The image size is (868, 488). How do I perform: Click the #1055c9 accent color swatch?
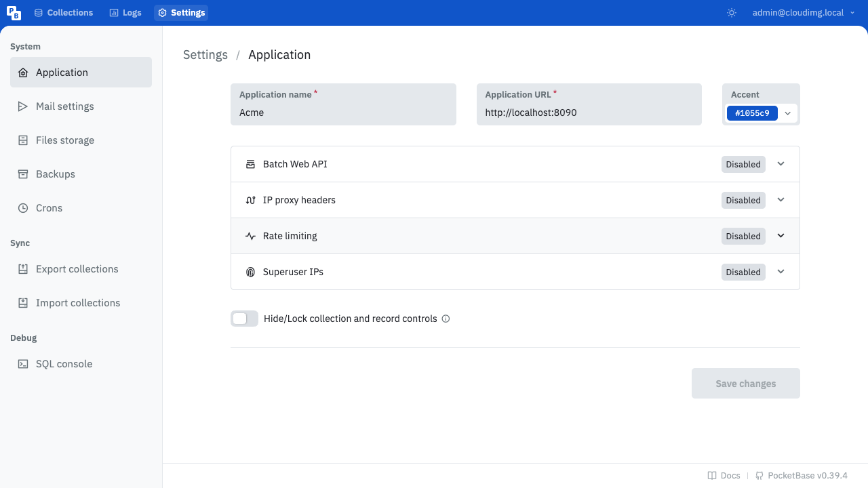point(752,113)
